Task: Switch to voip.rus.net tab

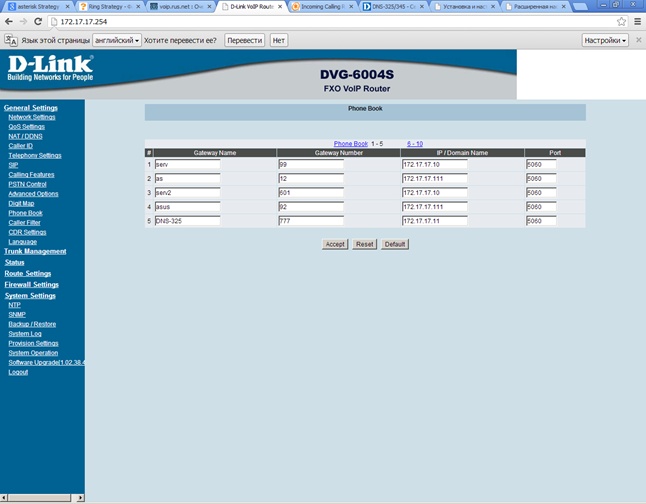Action: coord(180,7)
